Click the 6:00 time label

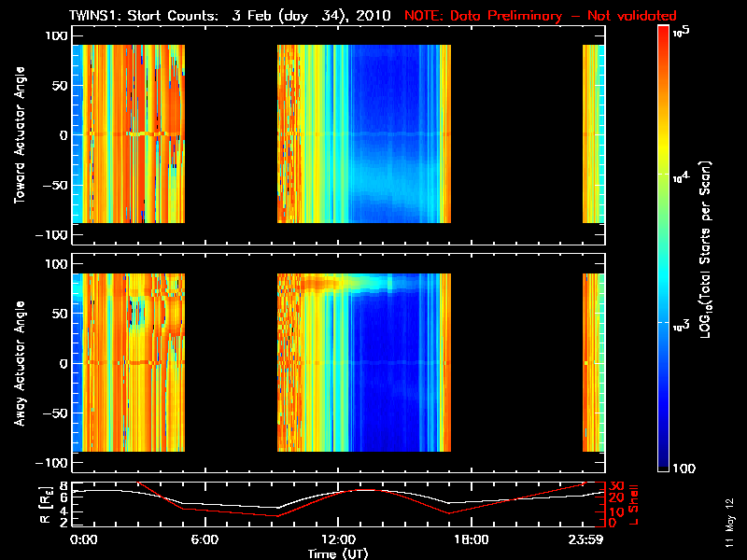click(x=204, y=540)
